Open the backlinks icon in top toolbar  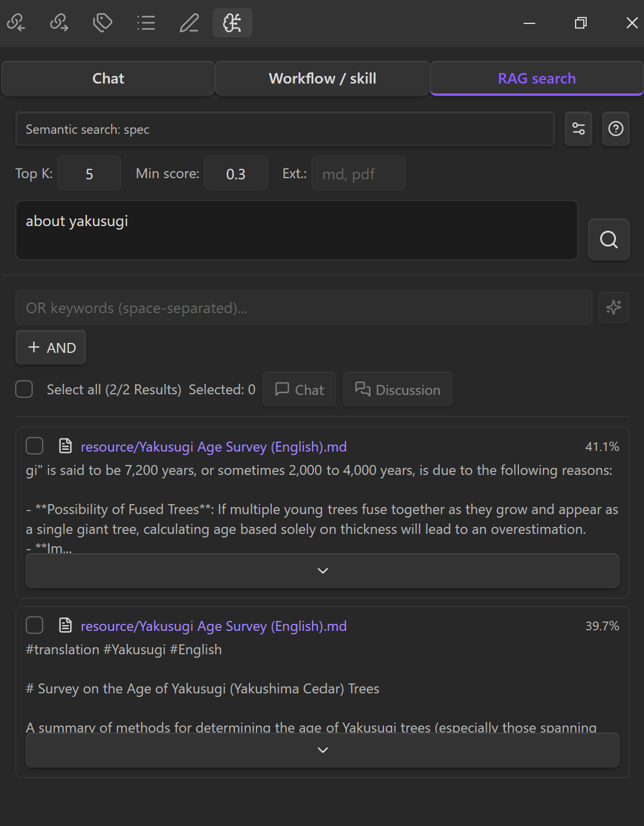click(x=16, y=23)
